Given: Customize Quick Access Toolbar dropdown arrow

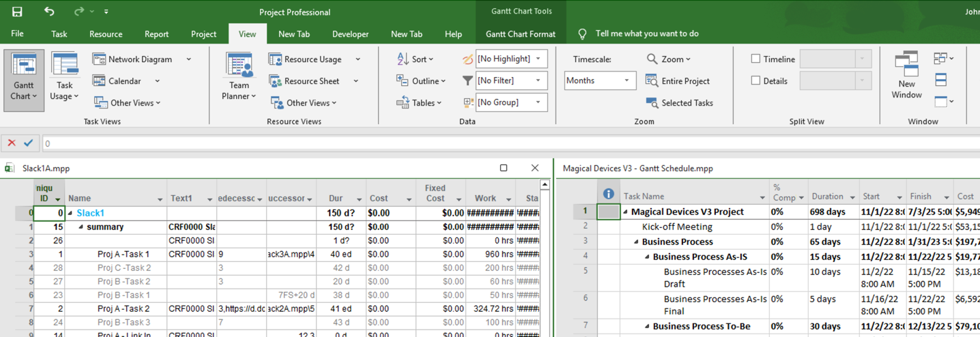Looking at the screenshot, I should point(106,12).
